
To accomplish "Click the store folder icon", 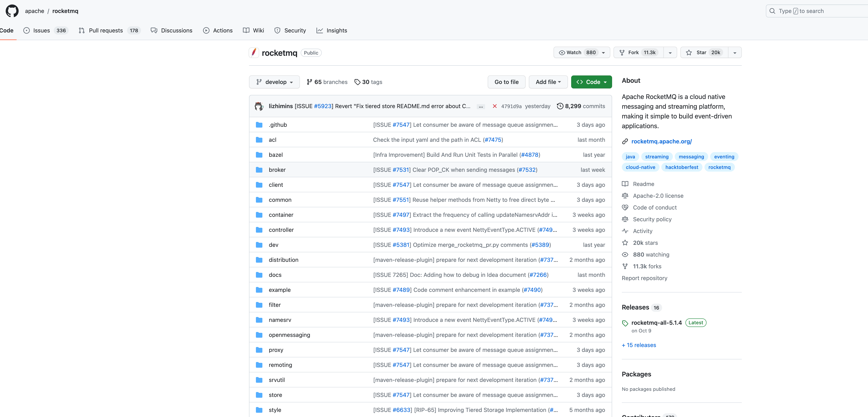I will pyautogui.click(x=259, y=395).
